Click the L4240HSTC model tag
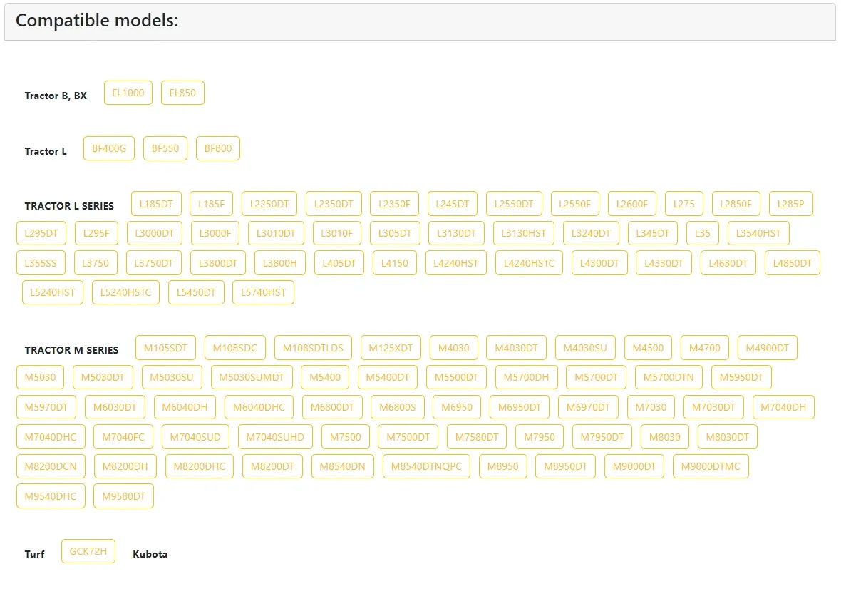The width and height of the screenshot is (841, 616). click(529, 263)
